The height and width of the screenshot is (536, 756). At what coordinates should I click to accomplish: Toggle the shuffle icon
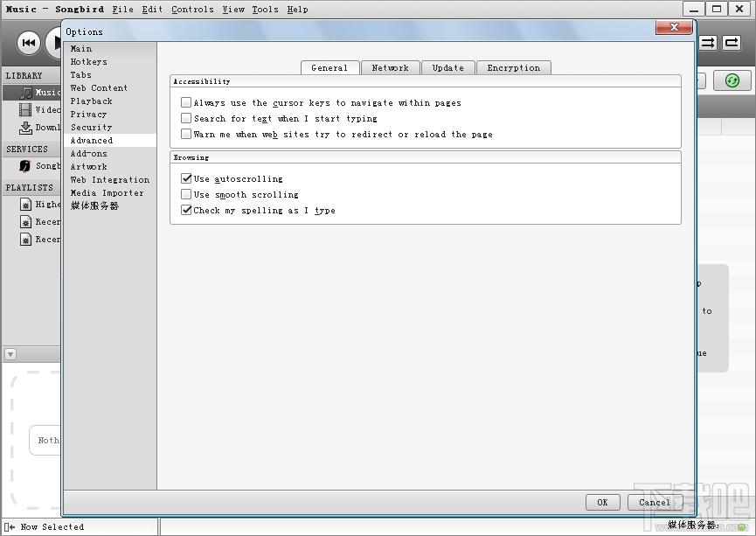[707, 43]
